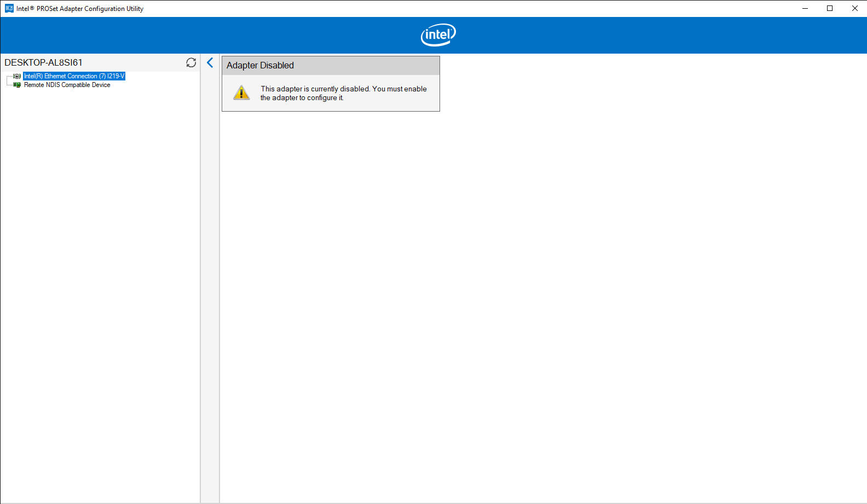This screenshot has width=867, height=504.
Task: Click the Remote NDIS network card icon
Action: [x=17, y=85]
